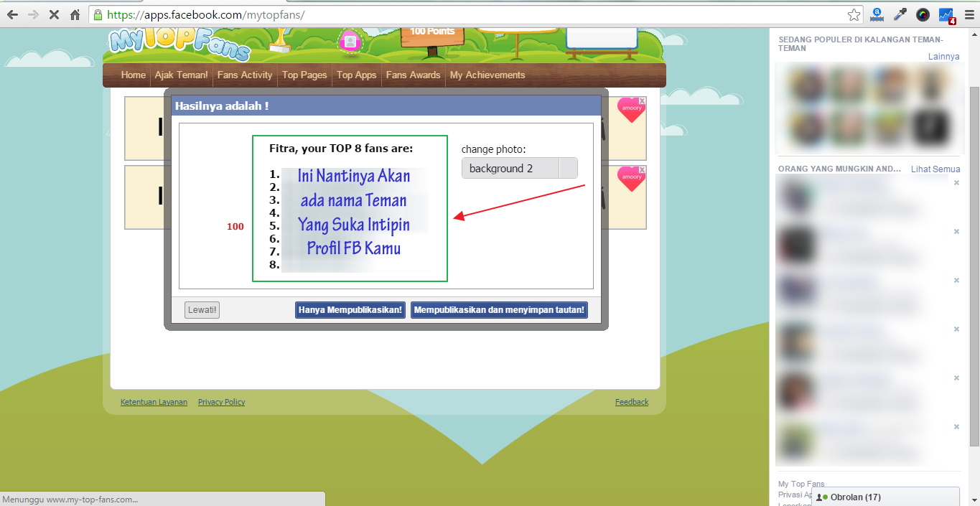Screen dimensions: 980x506
Task: Bookmark this page with the star icon
Action: click(853, 14)
